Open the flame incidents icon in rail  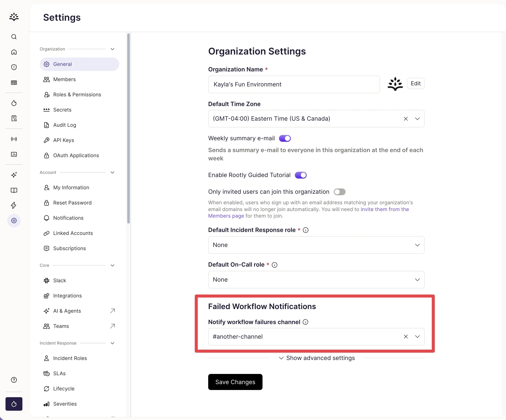[x=14, y=103]
